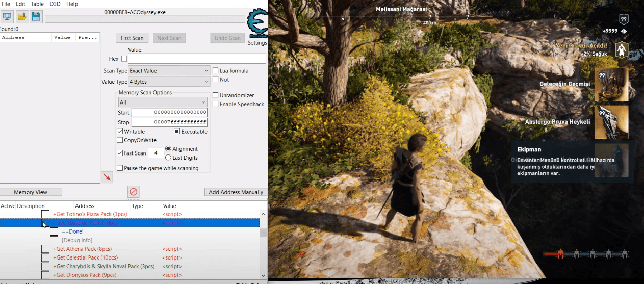Tick the ==Done! entry checkbox
The image size is (644, 284).
point(54,231)
